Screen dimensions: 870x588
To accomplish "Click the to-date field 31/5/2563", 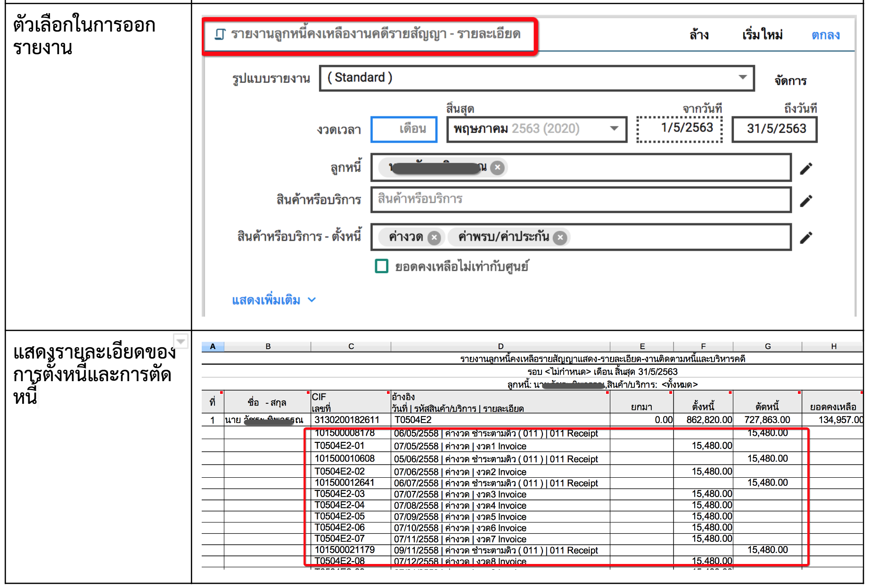I will [x=774, y=129].
